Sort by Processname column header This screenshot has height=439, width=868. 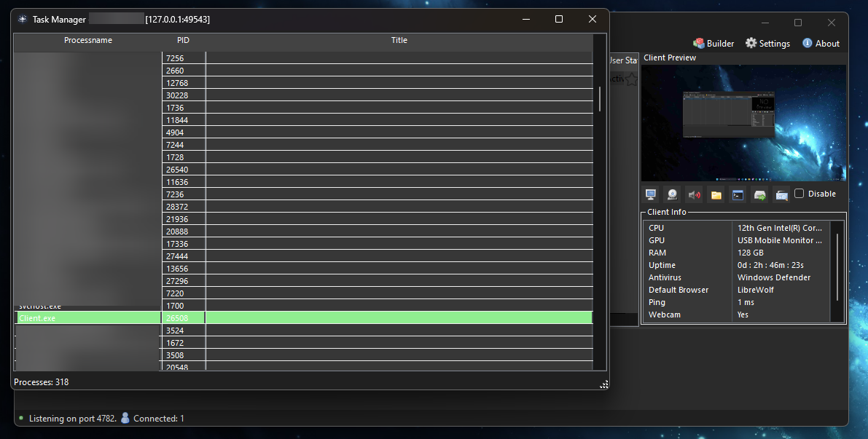[x=87, y=40]
